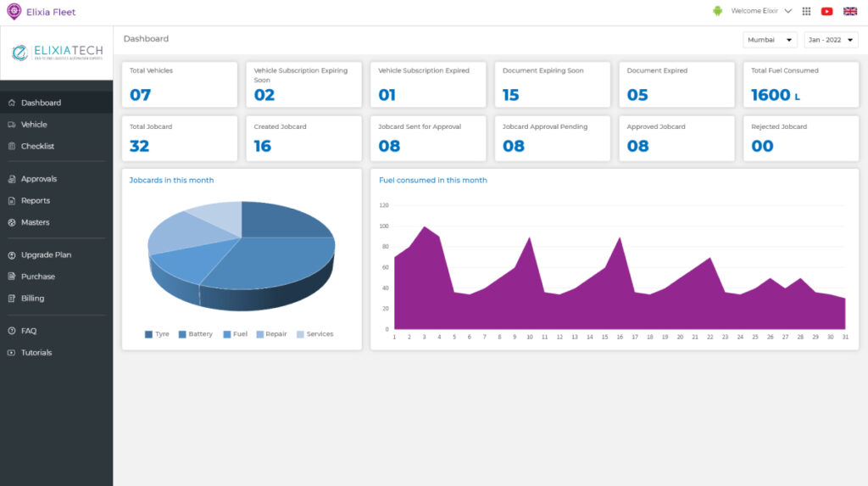Toggle the Services legend entry
Viewport: 868px width, 486px height.
[314, 334]
